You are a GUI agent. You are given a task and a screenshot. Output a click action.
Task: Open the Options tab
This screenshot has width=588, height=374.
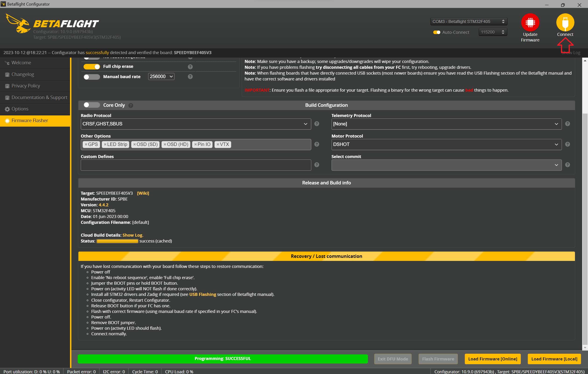(35, 109)
